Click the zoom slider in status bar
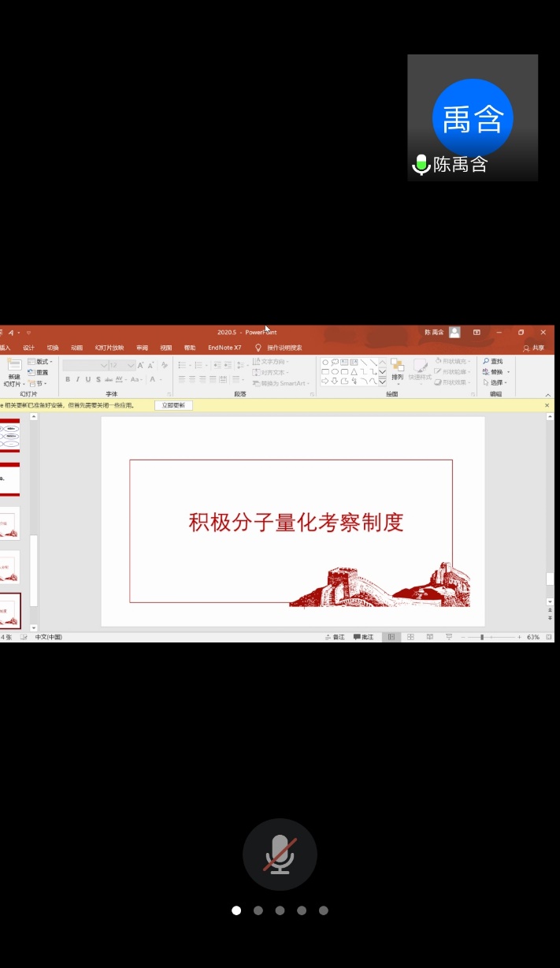 pyautogui.click(x=482, y=637)
